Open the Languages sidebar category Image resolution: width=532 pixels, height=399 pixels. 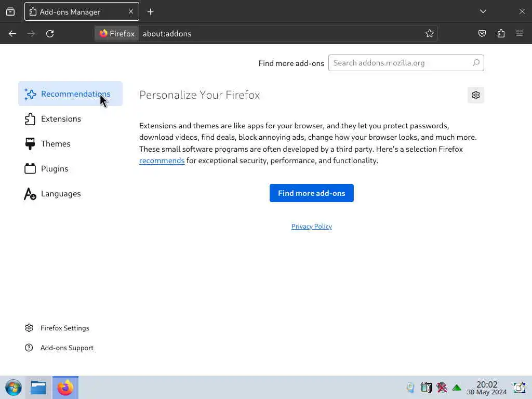[x=71, y=194]
